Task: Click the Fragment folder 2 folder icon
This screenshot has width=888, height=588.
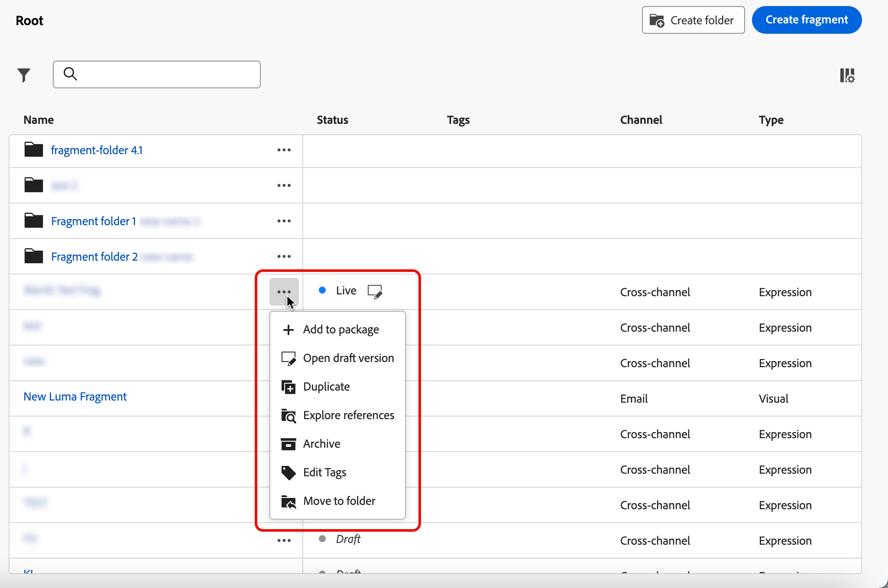Action: tap(33, 256)
